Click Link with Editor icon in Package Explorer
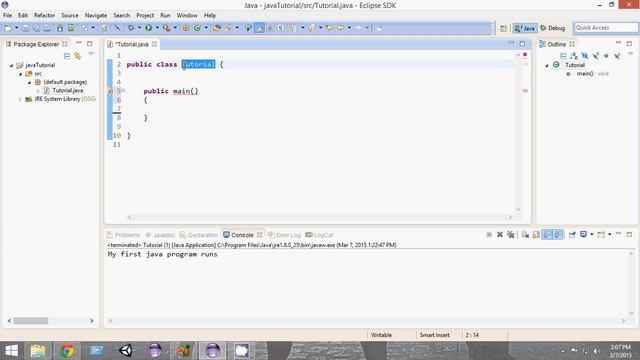640x360 pixels. click(x=77, y=56)
